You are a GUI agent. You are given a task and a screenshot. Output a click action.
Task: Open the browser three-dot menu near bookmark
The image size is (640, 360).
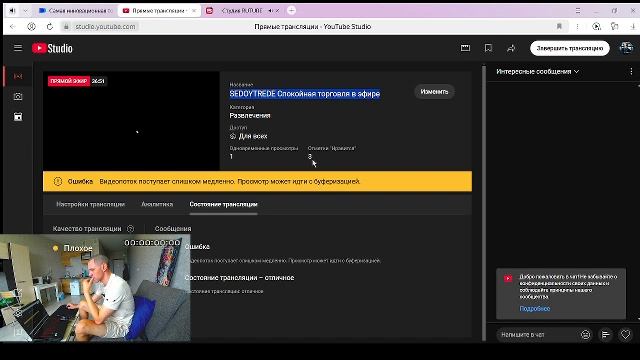pyautogui.click(x=577, y=27)
